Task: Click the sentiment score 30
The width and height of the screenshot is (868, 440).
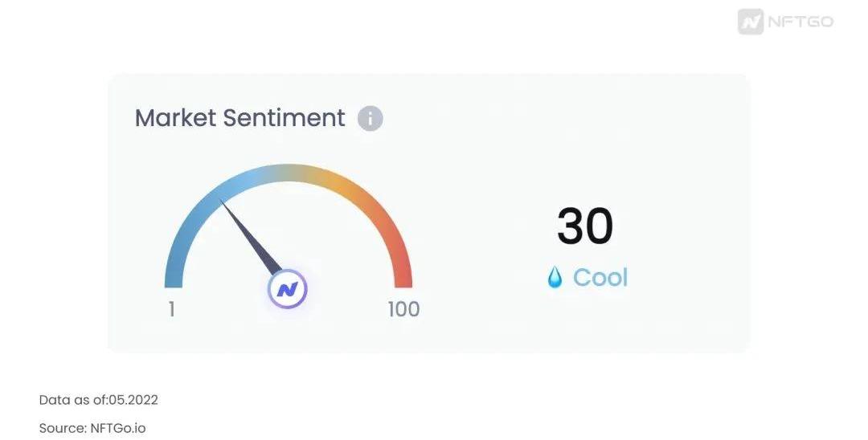Action: click(x=585, y=226)
